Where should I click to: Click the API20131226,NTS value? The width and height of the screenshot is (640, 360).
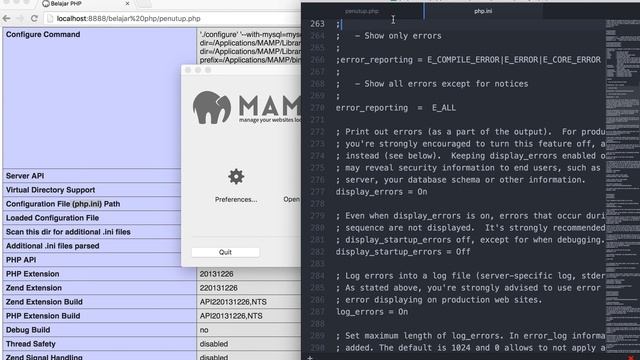pos(231,316)
